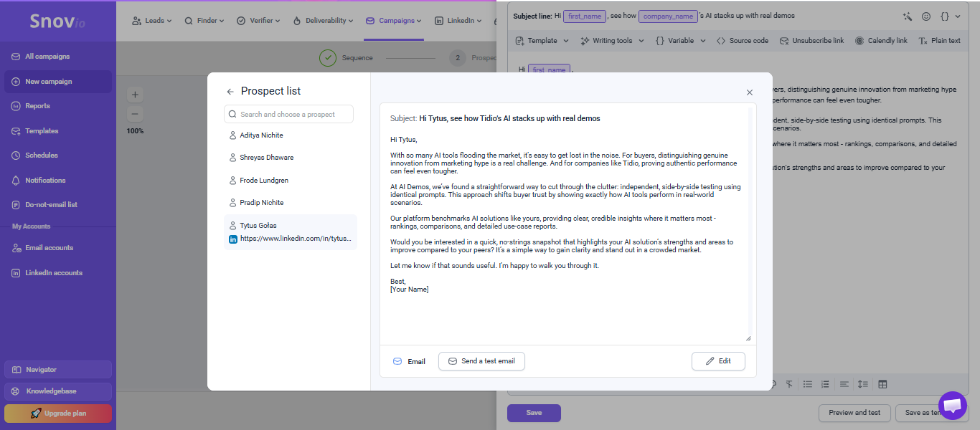Image resolution: width=980 pixels, height=430 pixels.
Task: Click the line height icon
Action: pyautogui.click(x=863, y=384)
